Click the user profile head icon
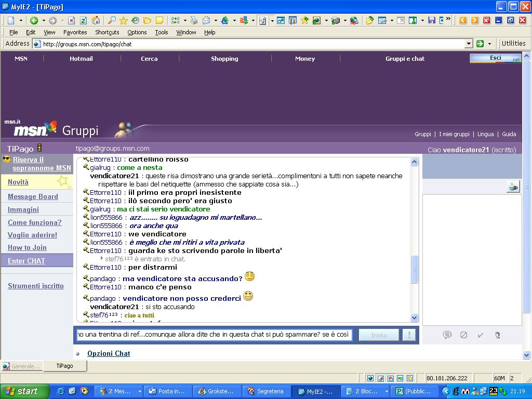 pyautogui.click(x=497, y=335)
